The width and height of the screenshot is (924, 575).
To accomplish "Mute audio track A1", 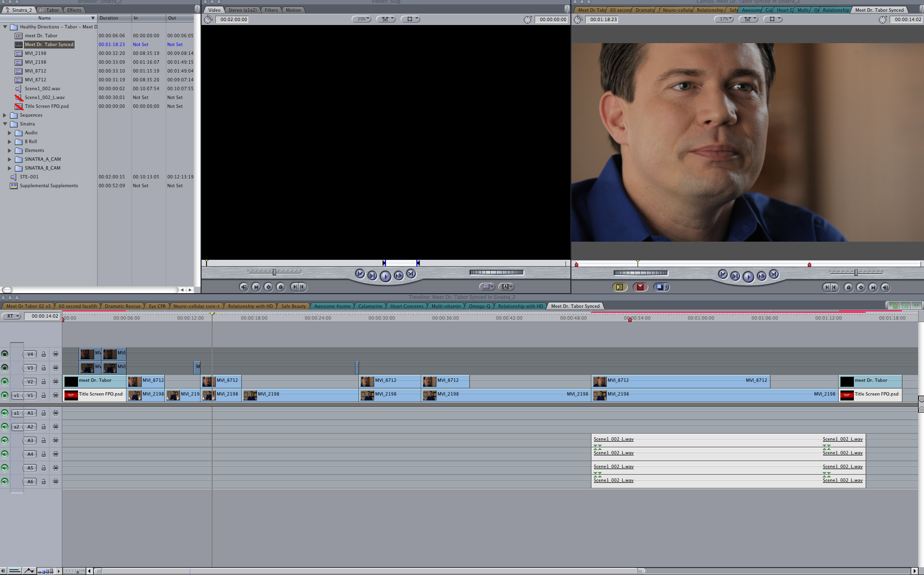I will (5, 413).
